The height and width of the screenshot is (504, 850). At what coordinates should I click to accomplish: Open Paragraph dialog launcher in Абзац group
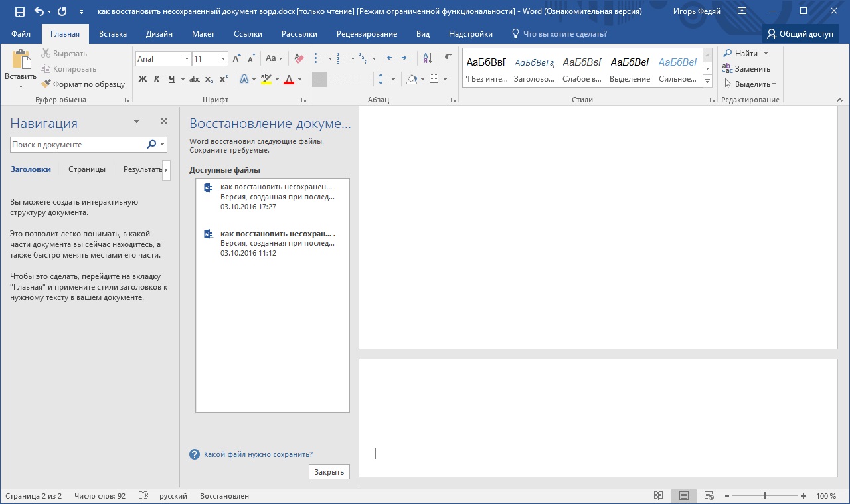[x=454, y=100]
